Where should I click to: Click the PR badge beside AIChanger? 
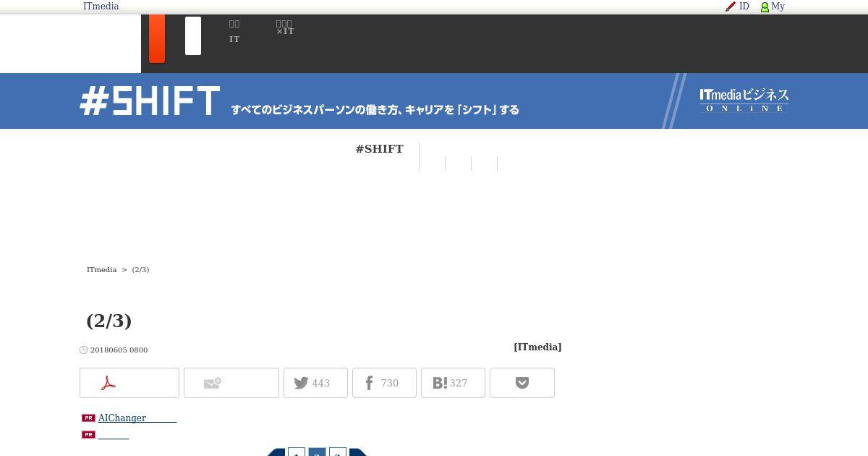coord(88,418)
